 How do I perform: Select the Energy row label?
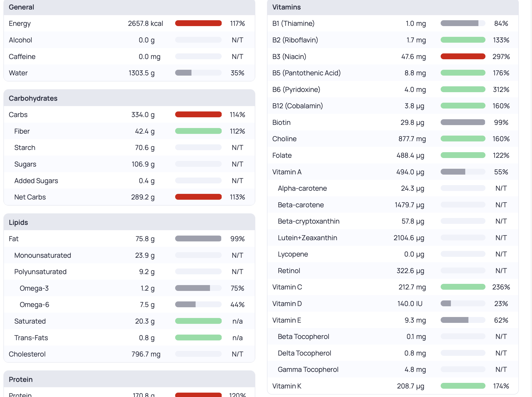pyautogui.click(x=20, y=23)
